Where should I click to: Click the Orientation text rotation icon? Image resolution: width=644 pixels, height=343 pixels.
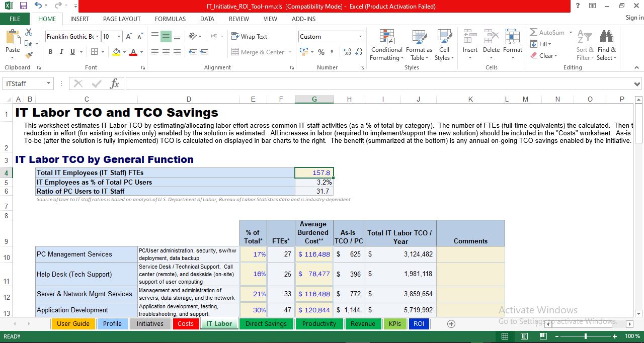tap(193, 36)
